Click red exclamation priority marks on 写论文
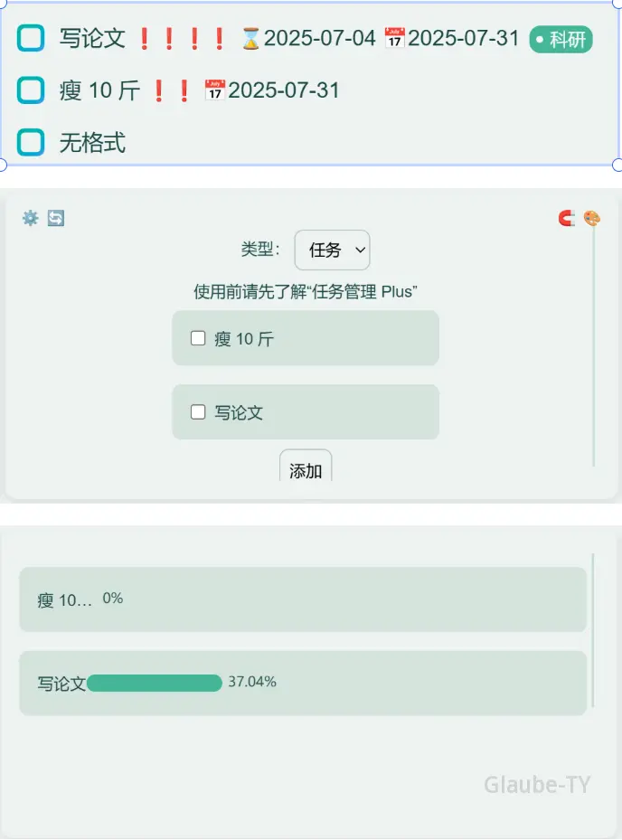The height and width of the screenshot is (840, 622). (182, 39)
